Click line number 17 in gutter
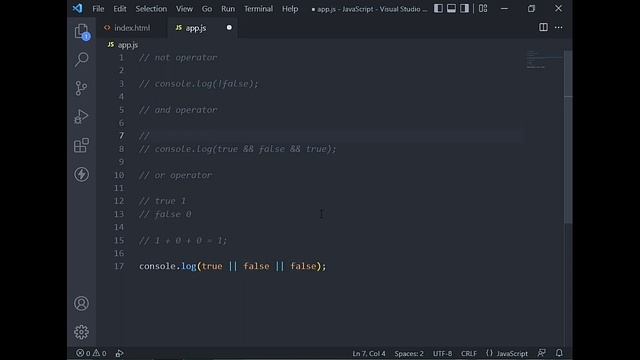Image resolution: width=640 pixels, height=360 pixels. (119, 266)
